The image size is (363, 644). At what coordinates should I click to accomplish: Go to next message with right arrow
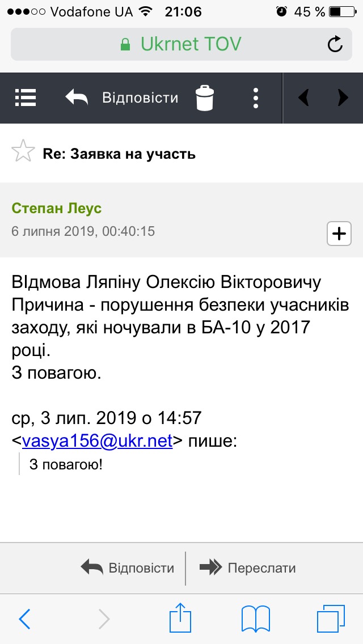click(x=343, y=98)
